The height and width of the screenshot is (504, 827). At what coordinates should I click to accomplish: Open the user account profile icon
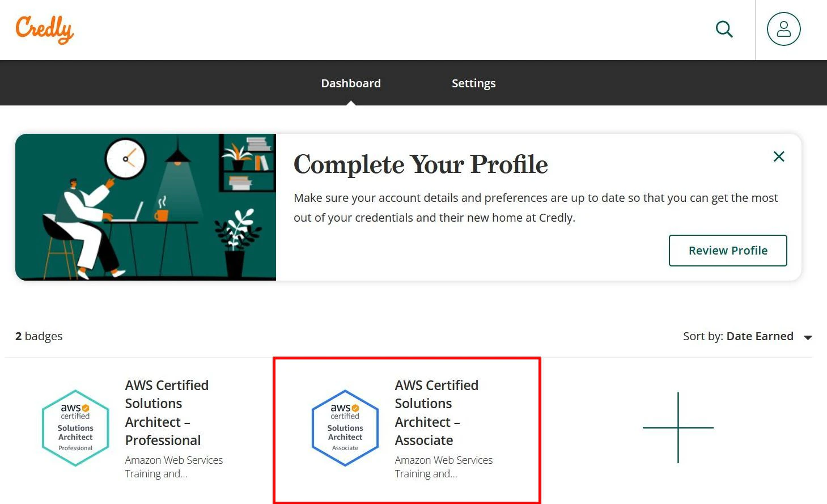(x=783, y=29)
